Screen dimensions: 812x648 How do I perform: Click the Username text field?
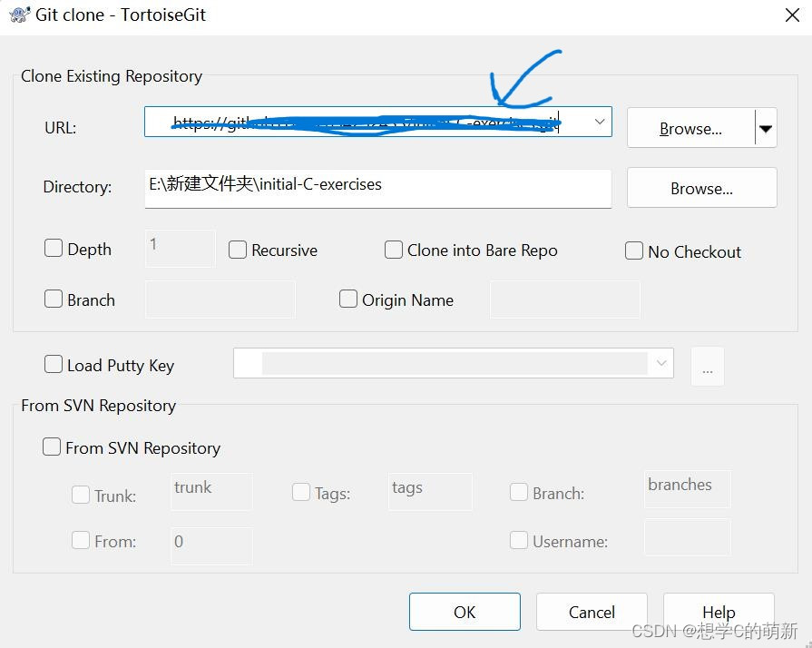688,537
